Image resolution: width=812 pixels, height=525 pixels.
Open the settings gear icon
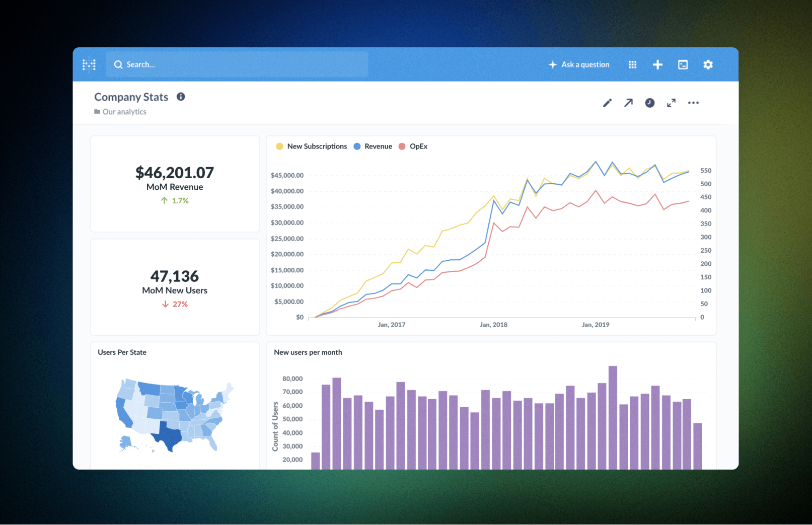708,64
